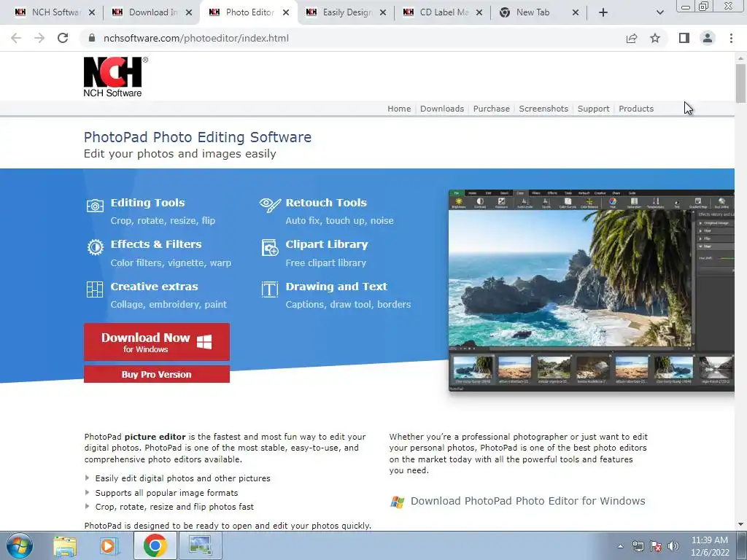Open the media player taskbar icon

[109, 546]
